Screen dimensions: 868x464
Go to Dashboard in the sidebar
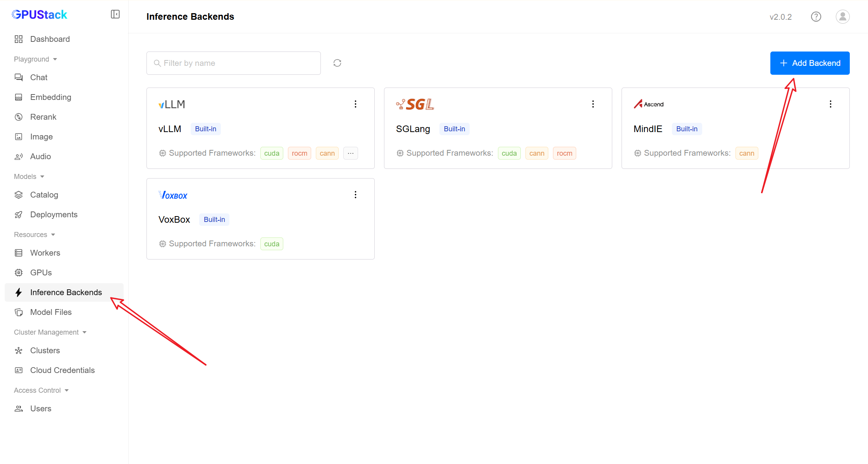50,39
